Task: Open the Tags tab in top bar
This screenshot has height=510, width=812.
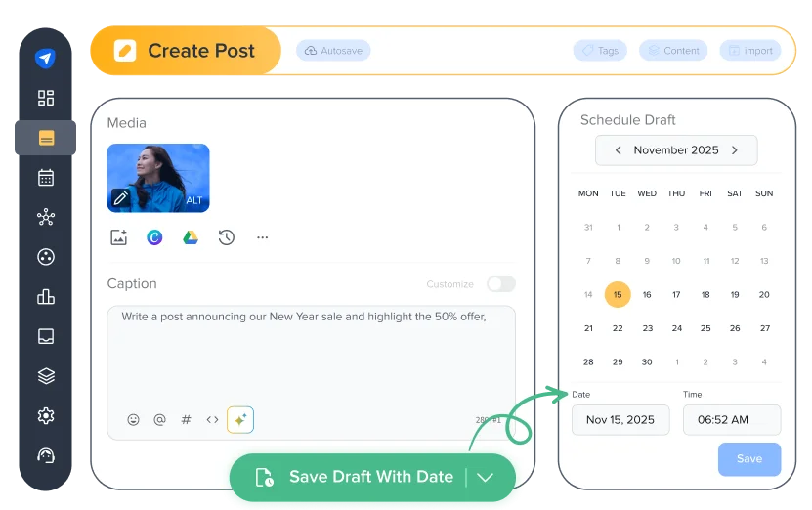Action: [x=601, y=51]
